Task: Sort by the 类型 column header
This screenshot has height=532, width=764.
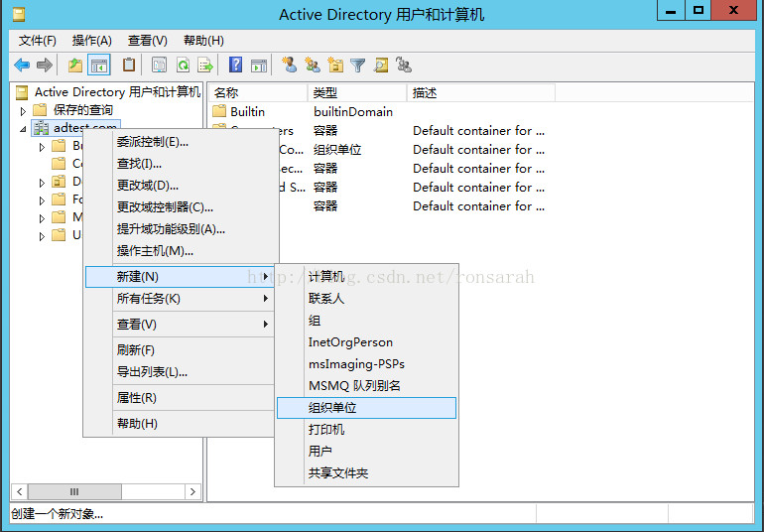Action: tap(357, 92)
